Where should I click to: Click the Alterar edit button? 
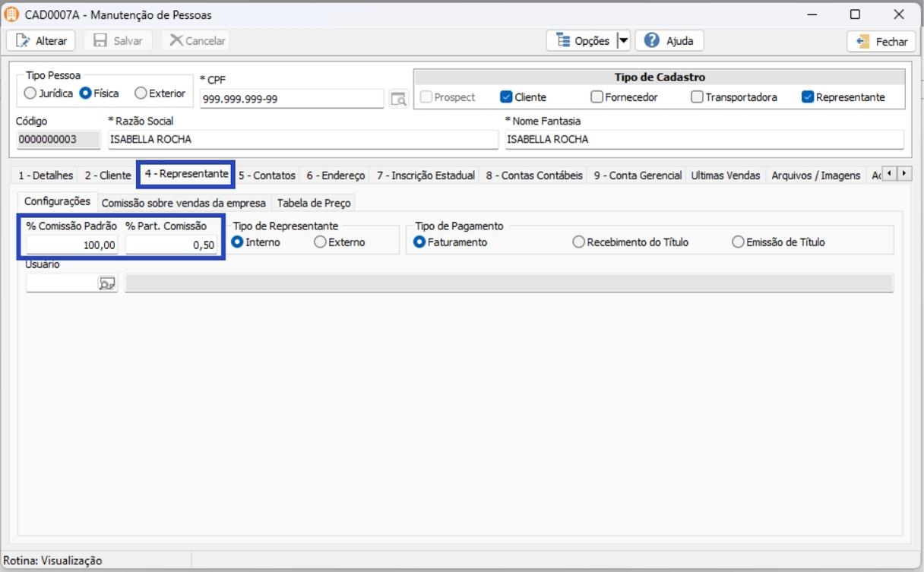point(42,41)
